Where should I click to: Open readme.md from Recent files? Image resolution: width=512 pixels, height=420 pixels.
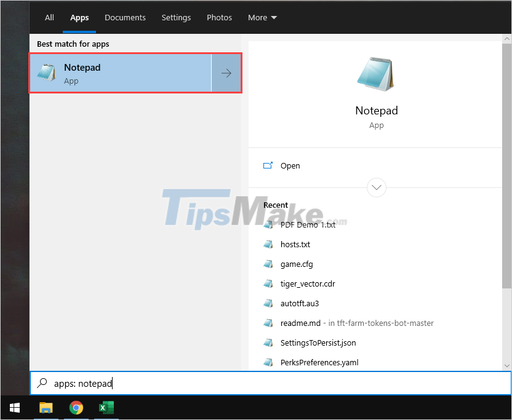(300, 323)
